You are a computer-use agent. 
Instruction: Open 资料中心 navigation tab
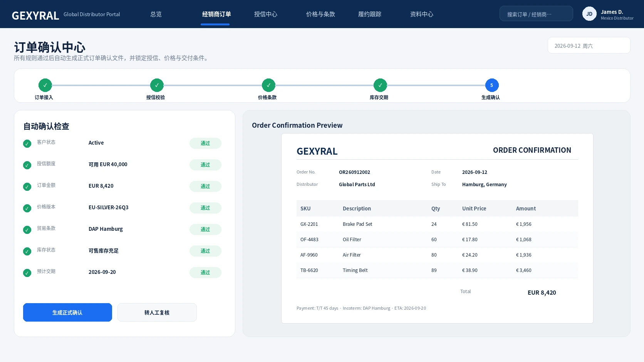tap(422, 14)
